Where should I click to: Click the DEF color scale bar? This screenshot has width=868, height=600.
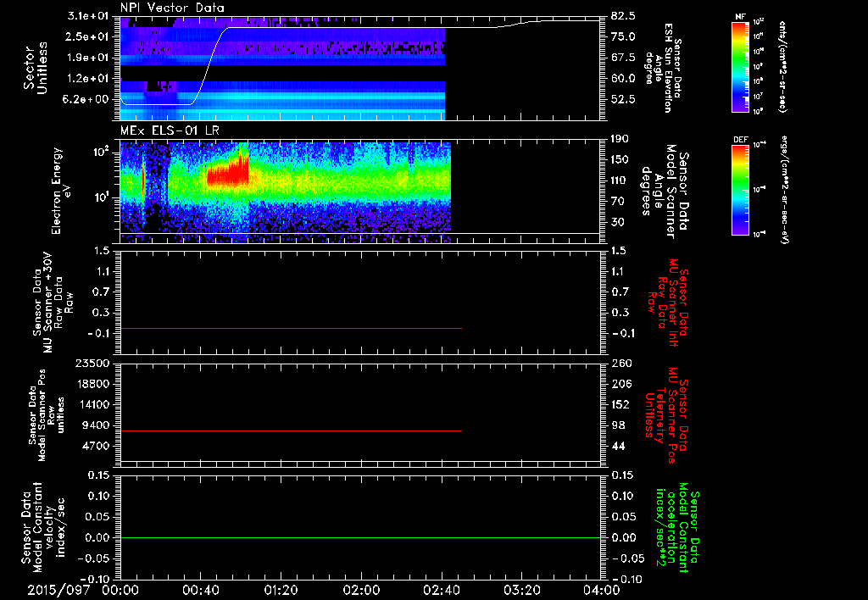point(740,191)
